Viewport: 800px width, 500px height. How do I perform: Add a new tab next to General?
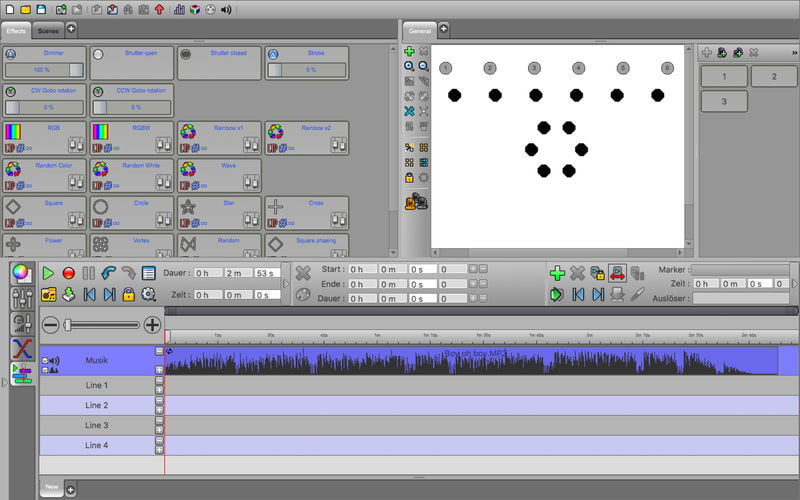(x=443, y=29)
